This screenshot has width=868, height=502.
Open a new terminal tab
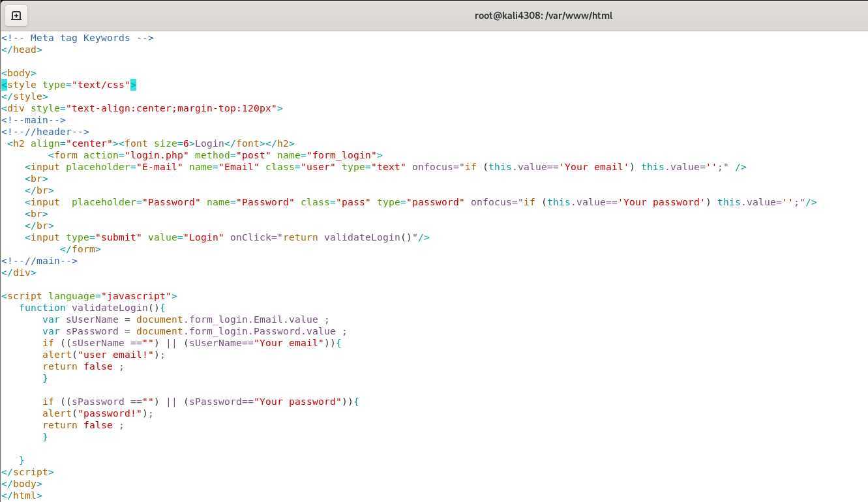[16, 16]
